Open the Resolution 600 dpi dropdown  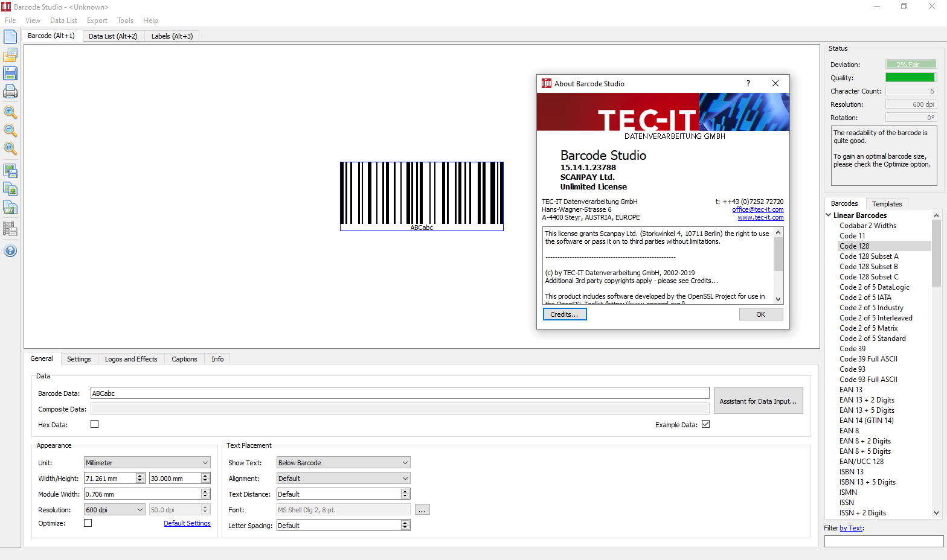(115, 510)
